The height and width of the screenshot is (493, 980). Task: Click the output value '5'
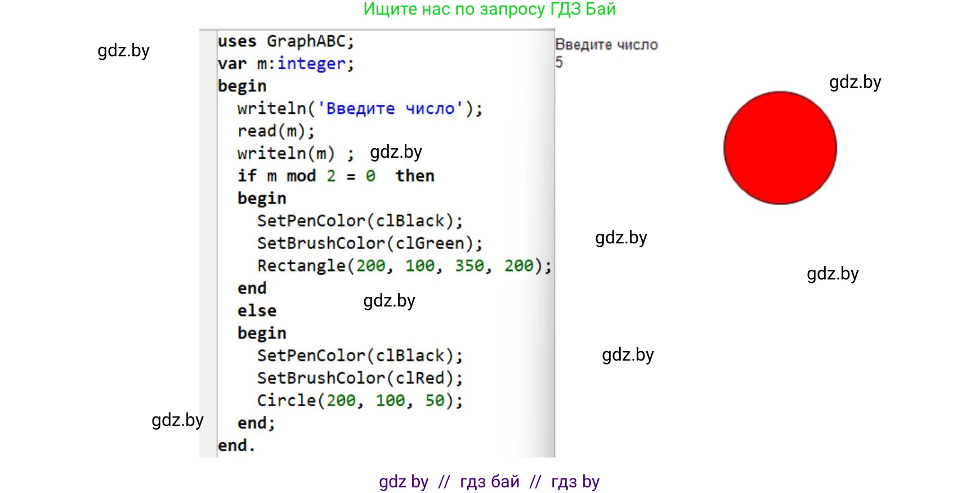point(559,62)
